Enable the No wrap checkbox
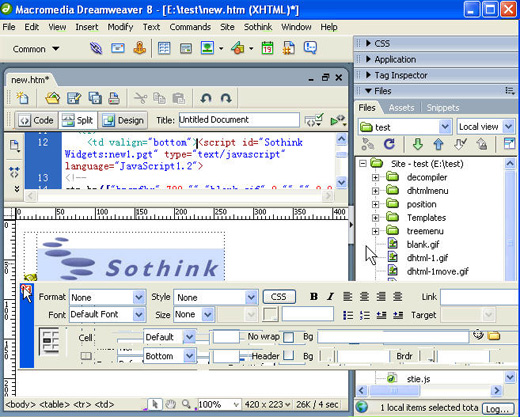520x417 pixels. tap(289, 337)
